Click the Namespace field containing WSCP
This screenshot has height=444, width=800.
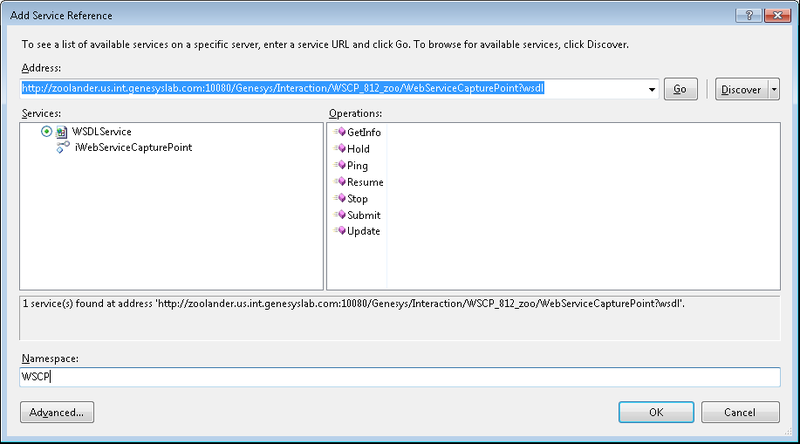pos(400,377)
